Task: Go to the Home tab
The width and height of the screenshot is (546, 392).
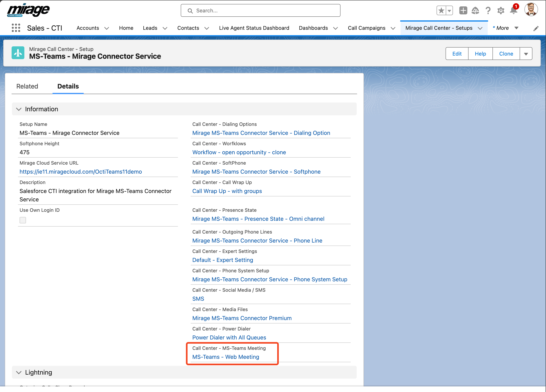Action: point(126,28)
